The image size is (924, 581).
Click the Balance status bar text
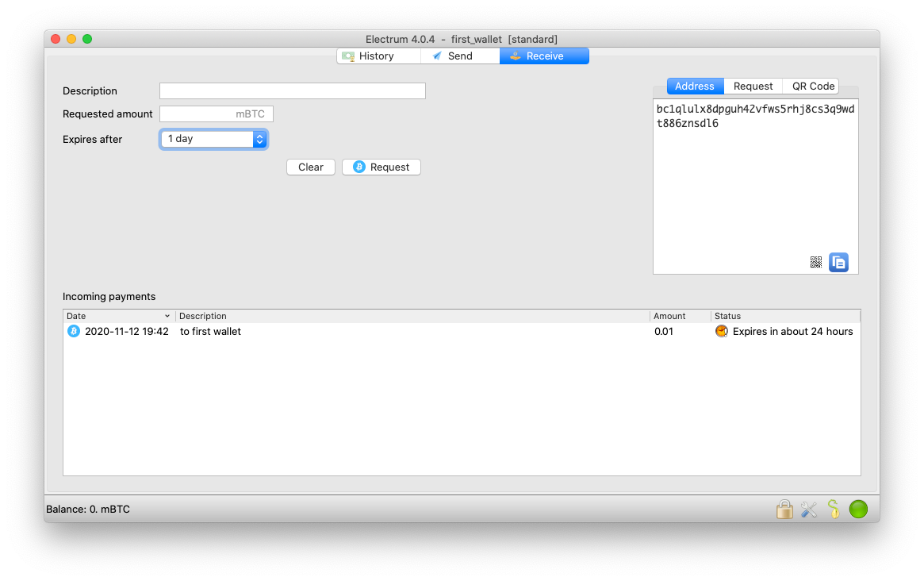pos(88,509)
